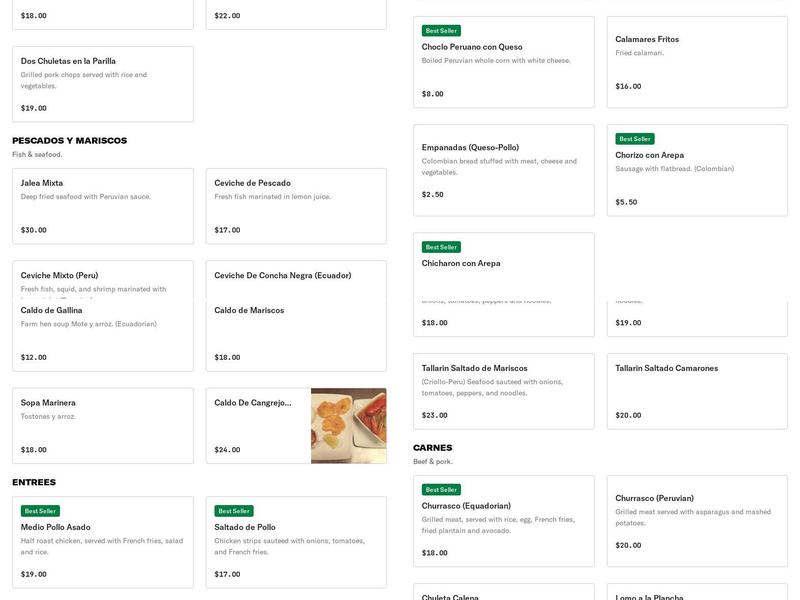Open the Sopa Marinera item
This screenshot has height=600, width=800.
pyautogui.click(x=102, y=425)
